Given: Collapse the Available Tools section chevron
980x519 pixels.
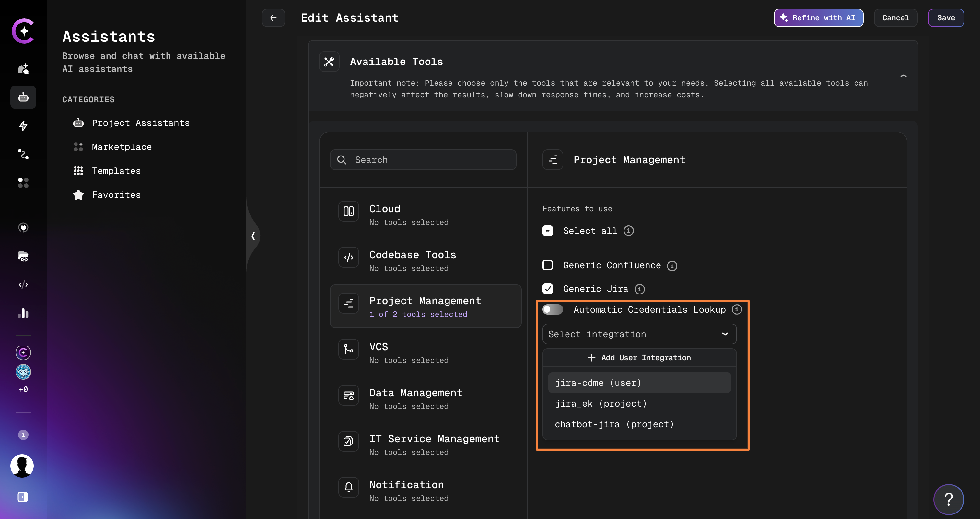Looking at the screenshot, I should point(904,76).
